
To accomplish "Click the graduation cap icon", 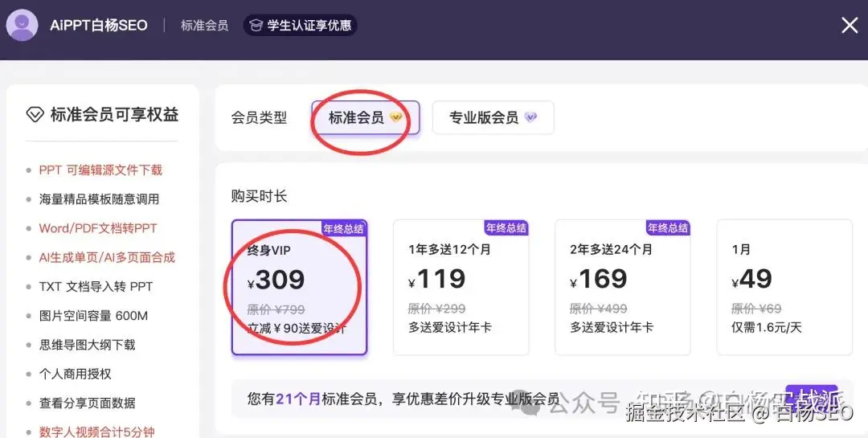I will tap(256, 26).
